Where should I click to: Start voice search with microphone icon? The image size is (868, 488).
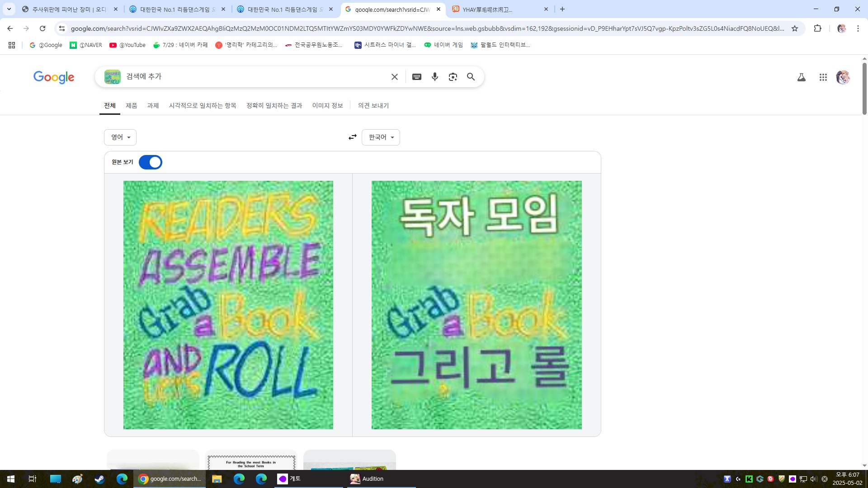click(x=435, y=77)
